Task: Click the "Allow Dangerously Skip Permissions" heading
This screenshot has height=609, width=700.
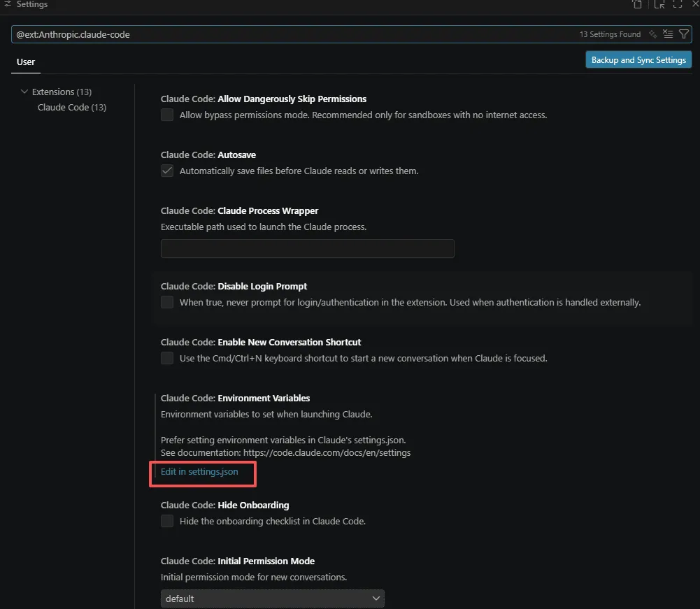Action: coord(292,99)
